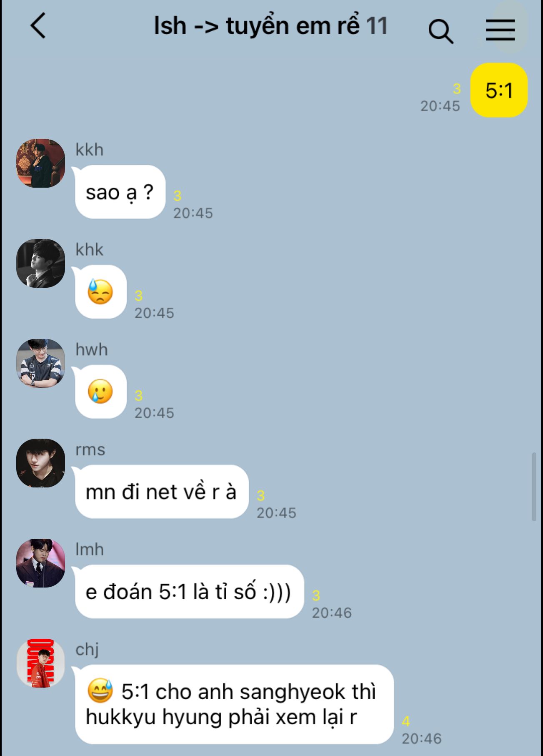Open chj's red profile avatar
The width and height of the screenshot is (543, 756).
point(40,663)
